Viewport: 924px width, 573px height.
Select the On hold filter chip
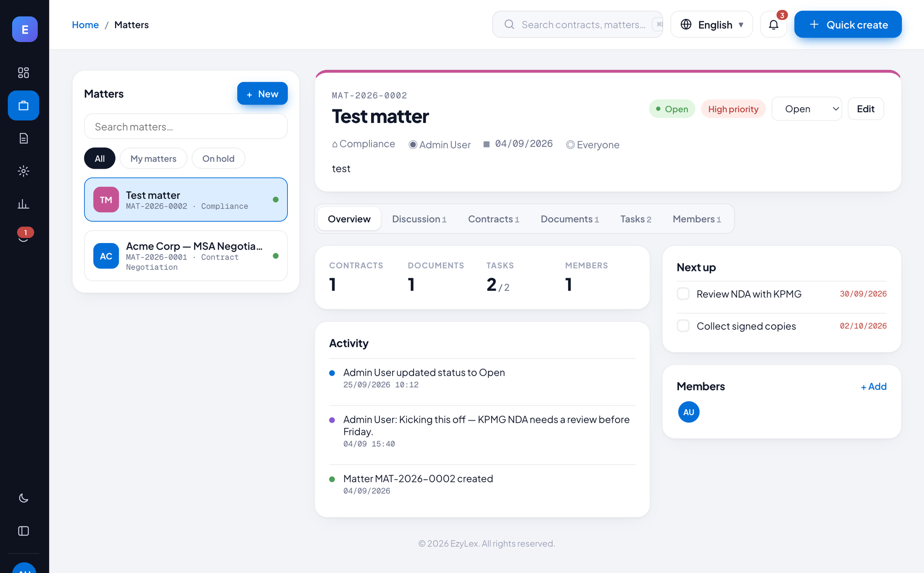pos(218,158)
